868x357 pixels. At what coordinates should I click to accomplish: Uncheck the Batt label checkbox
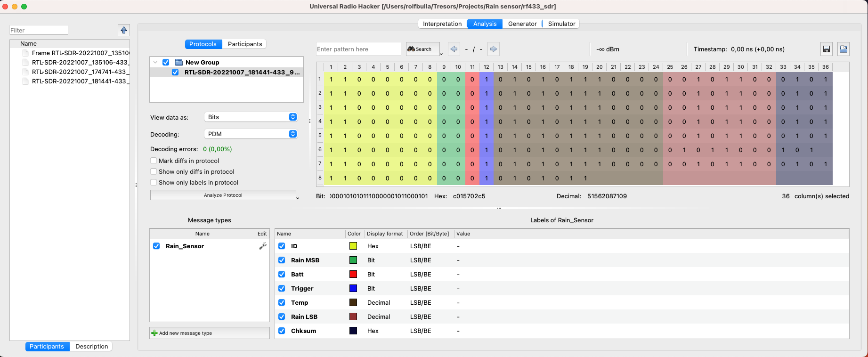(282, 274)
